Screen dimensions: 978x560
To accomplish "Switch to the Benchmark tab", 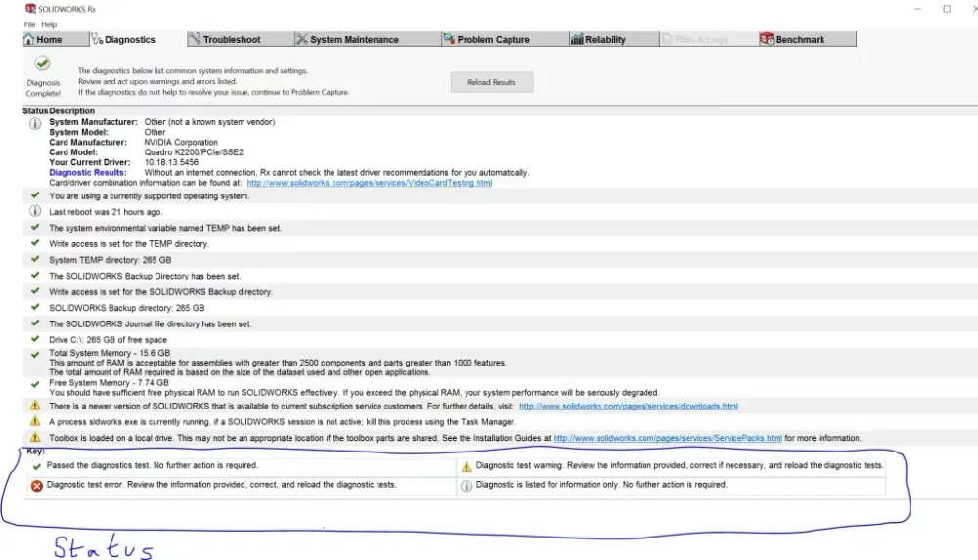I will point(808,39).
